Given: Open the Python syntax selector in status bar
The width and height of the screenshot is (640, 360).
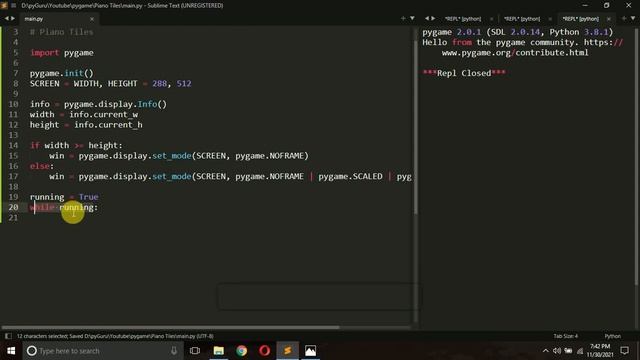Looking at the screenshot, I should pyautogui.click(x=612, y=336).
